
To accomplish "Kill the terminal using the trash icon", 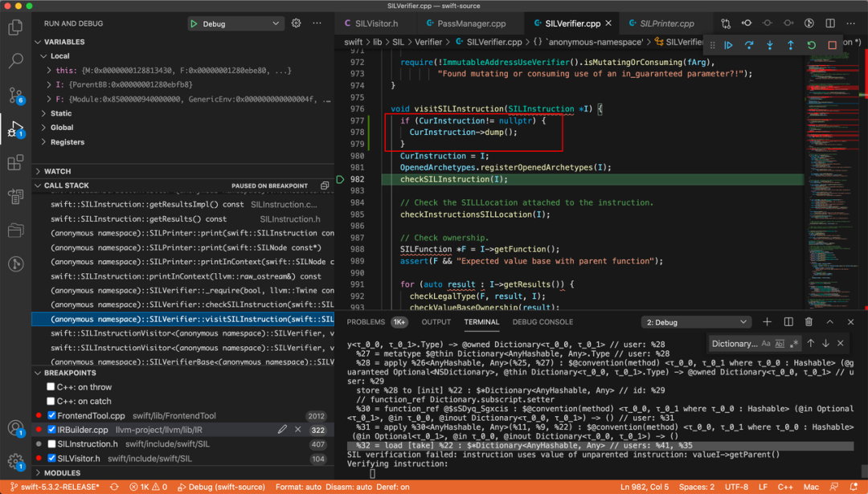I will coord(809,322).
